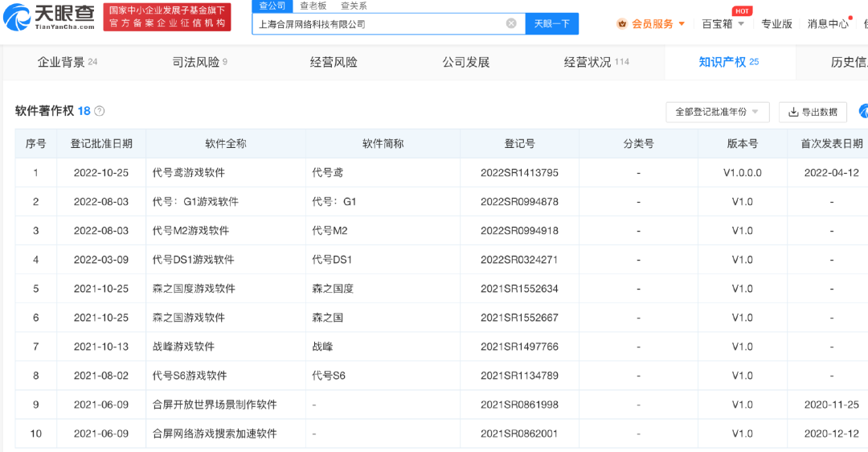Click registration number 2021SR0862001
The image size is (868, 452).
point(519,434)
